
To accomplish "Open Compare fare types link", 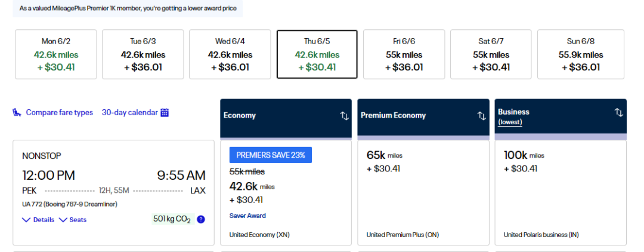I will pos(59,112).
